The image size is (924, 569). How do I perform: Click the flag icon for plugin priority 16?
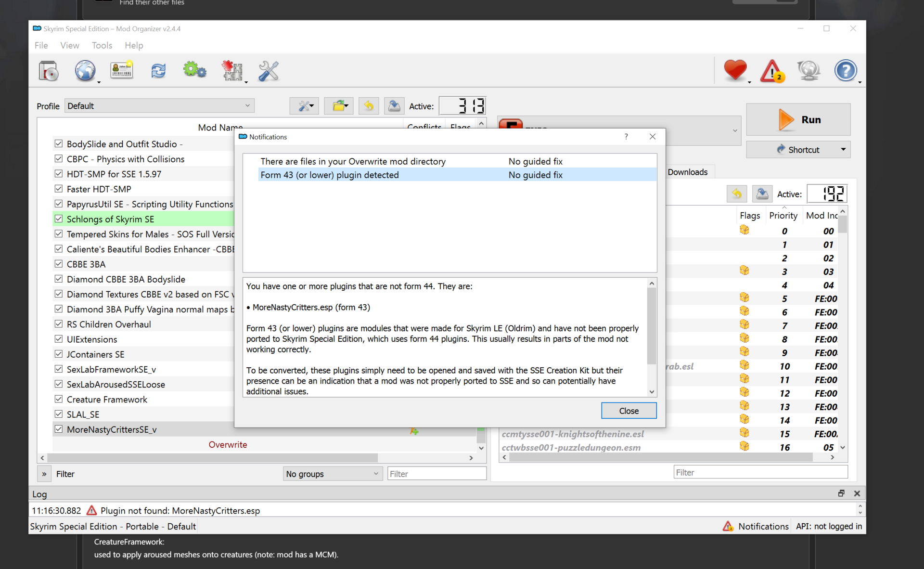tap(744, 446)
